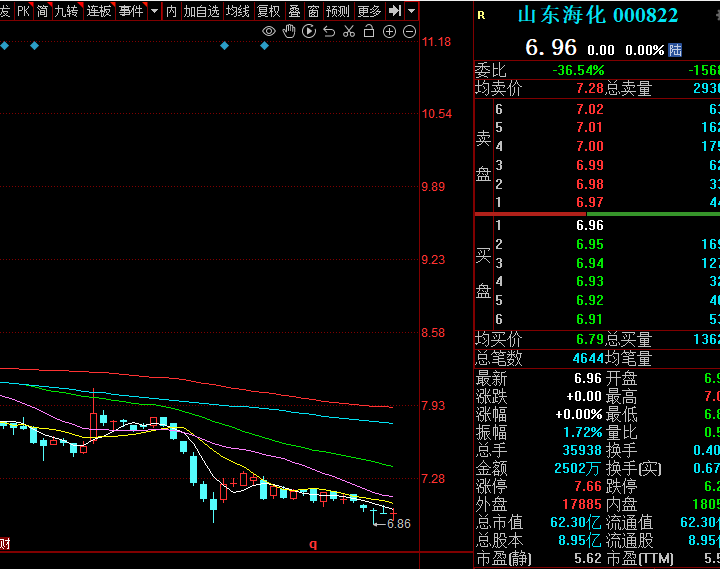Click the 总手 value 35938

pos(582,451)
